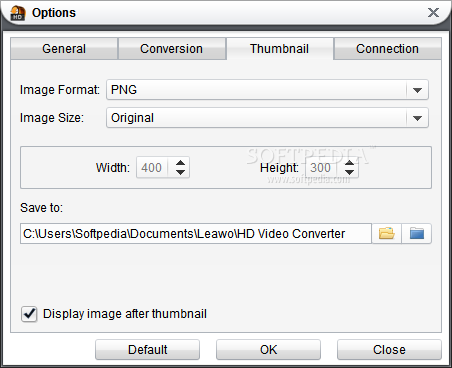452x368 pixels.
Task: Decrease Height with the down arrow
Action: pos(349,172)
